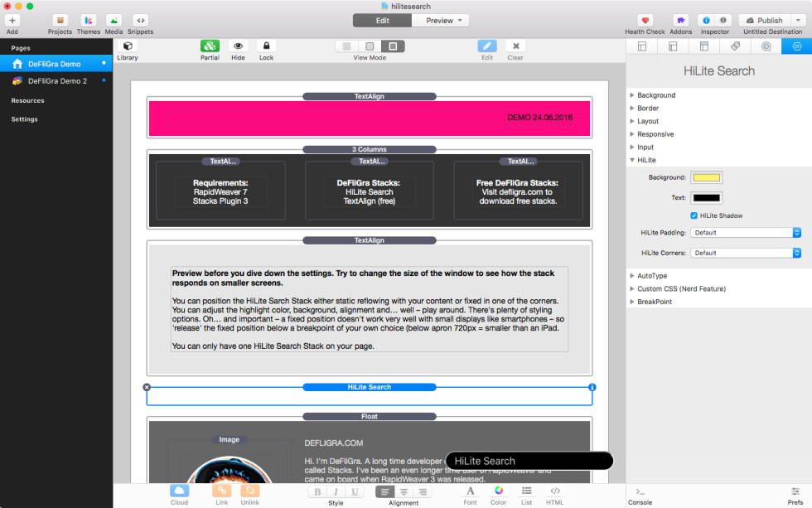Open the Stacks Library cube icon
Viewport: 812px width, 508px height.
coord(128,46)
